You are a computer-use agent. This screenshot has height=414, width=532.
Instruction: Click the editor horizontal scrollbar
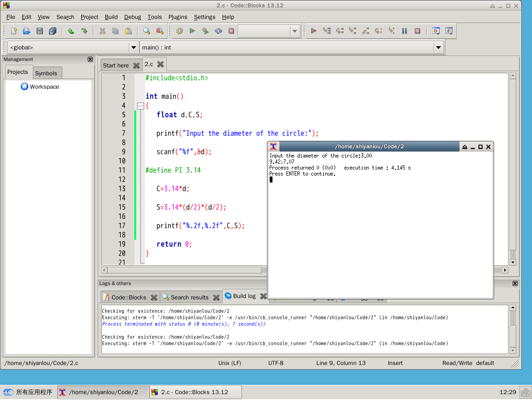pos(185,270)
